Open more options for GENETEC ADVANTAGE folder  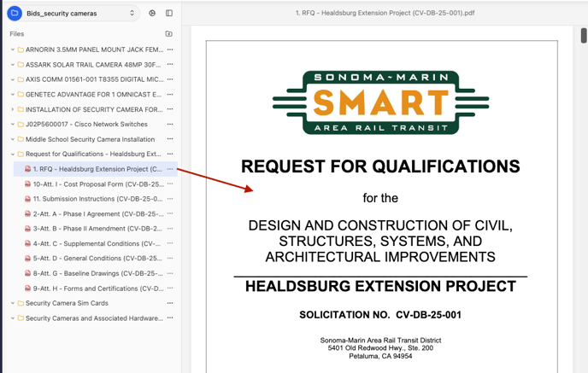tap(170, 95)
